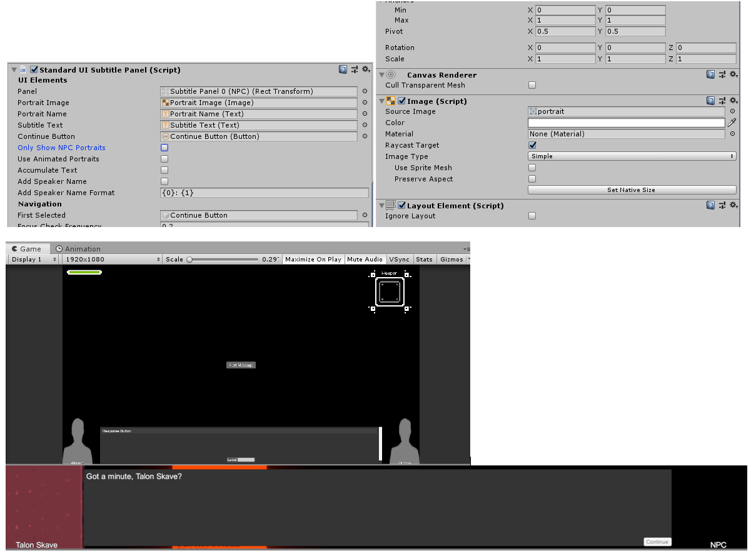This screenshot has width=756, height=558.
Task: Disable the Image (Script) component checkbox
Action: 402,101
